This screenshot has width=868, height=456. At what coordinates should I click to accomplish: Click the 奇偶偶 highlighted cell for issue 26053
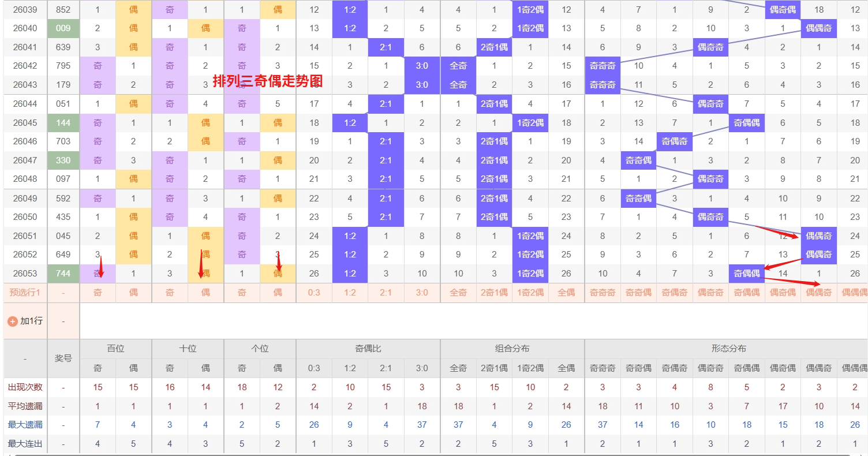(x=747, y=274)
